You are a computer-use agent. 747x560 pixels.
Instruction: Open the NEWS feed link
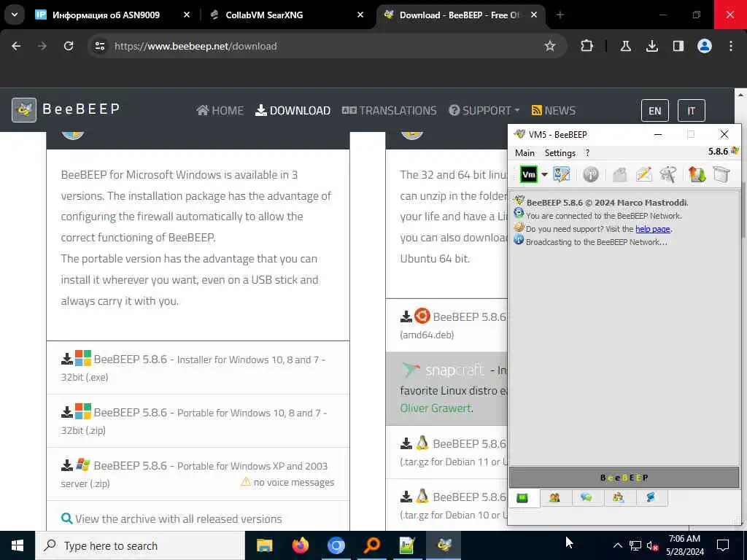pos(554,111)
